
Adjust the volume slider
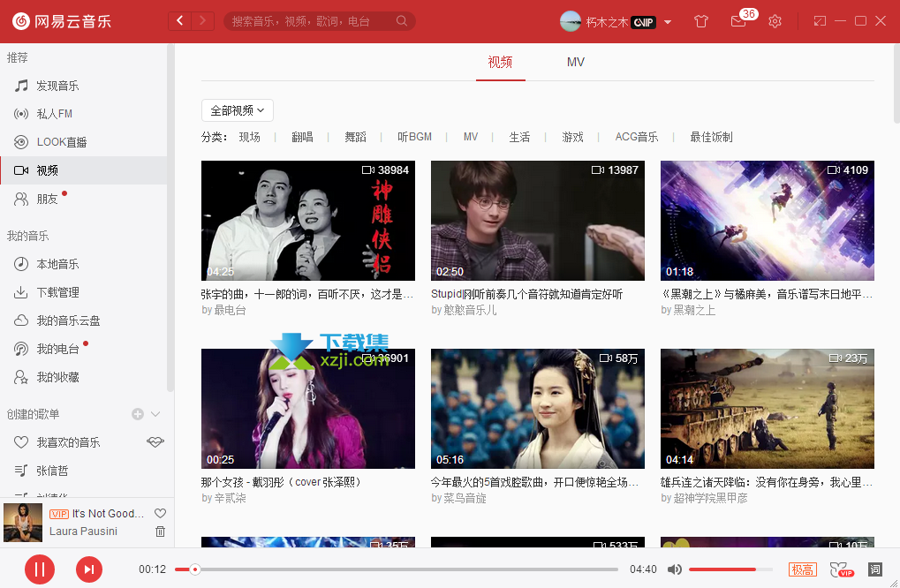coord(730,569)
